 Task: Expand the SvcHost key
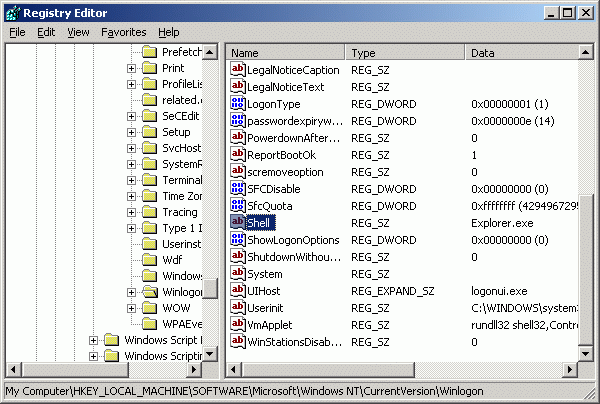(131, 148)
